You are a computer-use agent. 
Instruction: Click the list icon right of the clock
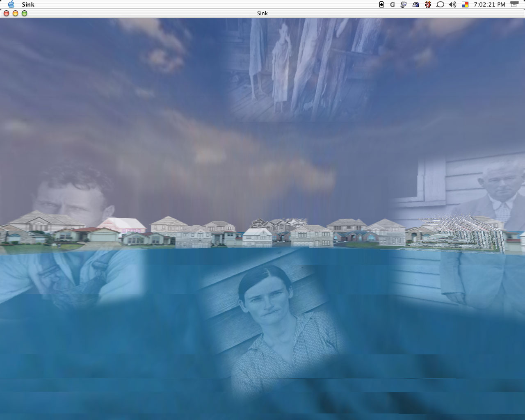[x=514, y=5]
